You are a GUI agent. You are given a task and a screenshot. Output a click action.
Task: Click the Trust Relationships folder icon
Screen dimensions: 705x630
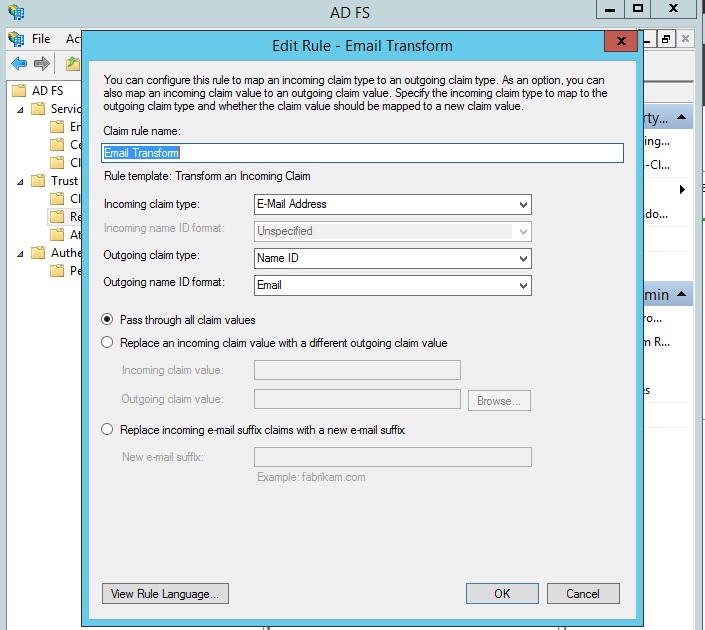pos(39,181)
